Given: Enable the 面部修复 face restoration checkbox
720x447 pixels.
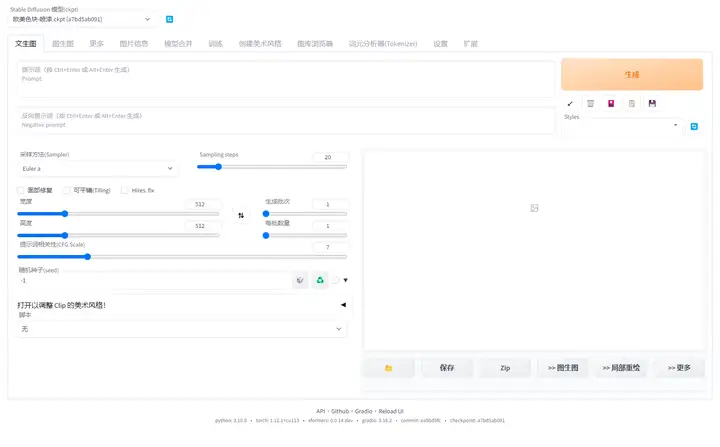Looking at the screenshot, I should point(21,190).
